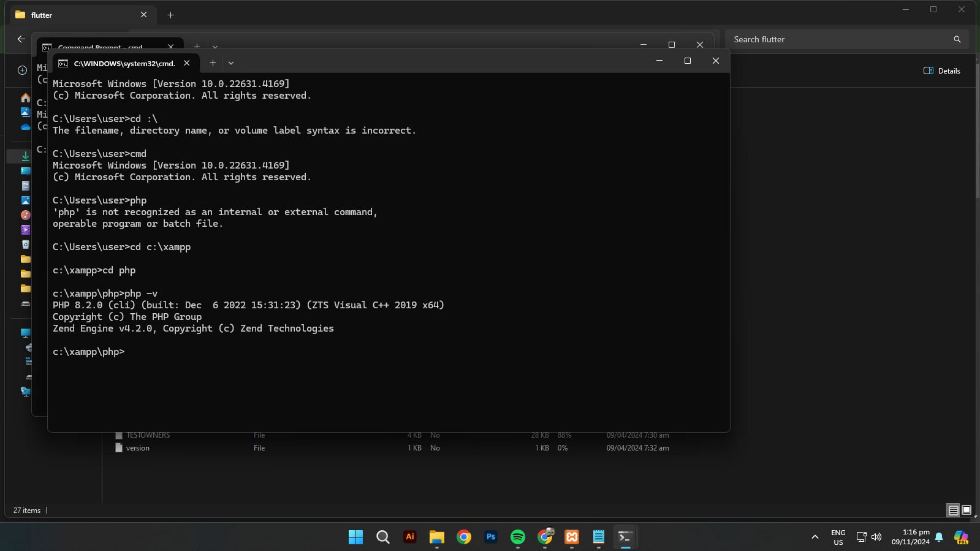The height and width of the screenshot is (551, 980).
Task: Open Google Chrome from the taskbar
Action: tap(464, 537)
